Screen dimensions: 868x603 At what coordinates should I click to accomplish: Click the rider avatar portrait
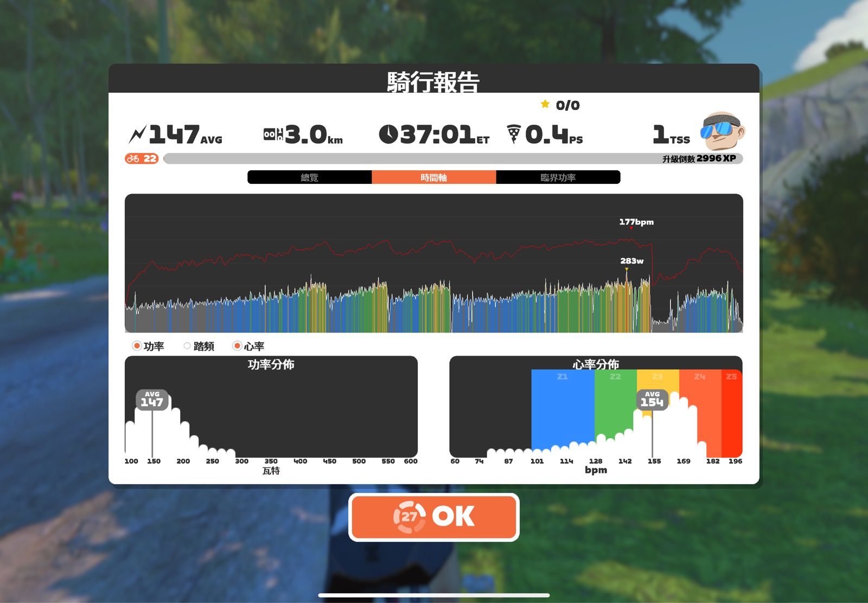(x=722, y=131)
